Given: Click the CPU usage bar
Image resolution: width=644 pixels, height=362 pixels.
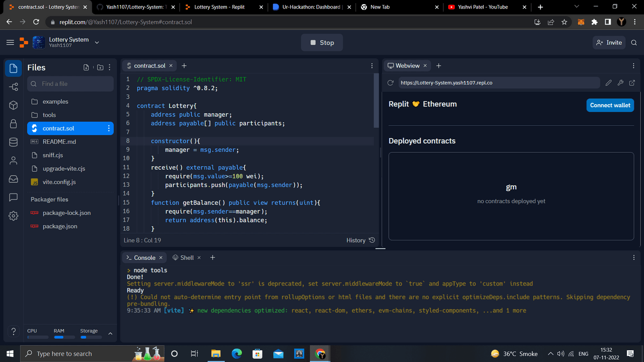Looking at the screenshot, I should tap(38, 337).
